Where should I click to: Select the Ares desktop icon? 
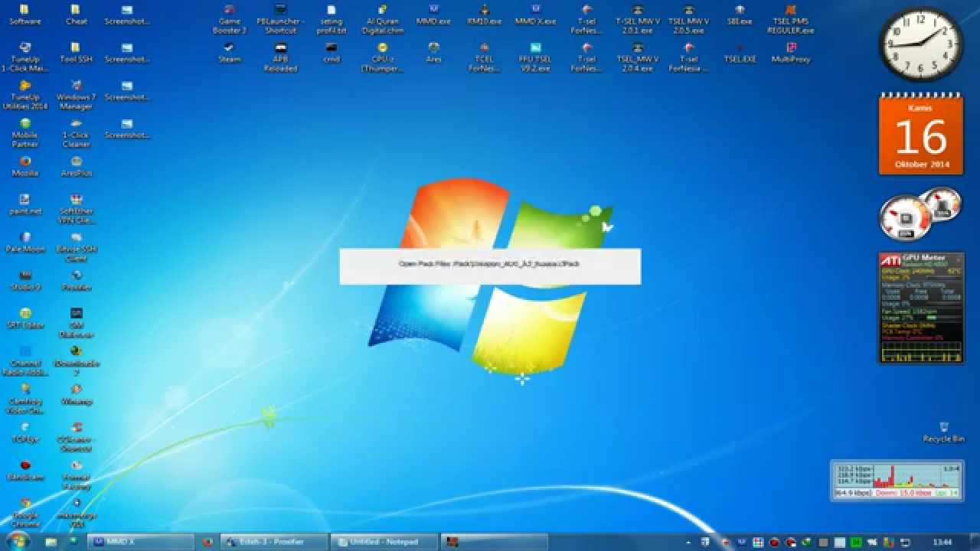[x=433, y=52]
